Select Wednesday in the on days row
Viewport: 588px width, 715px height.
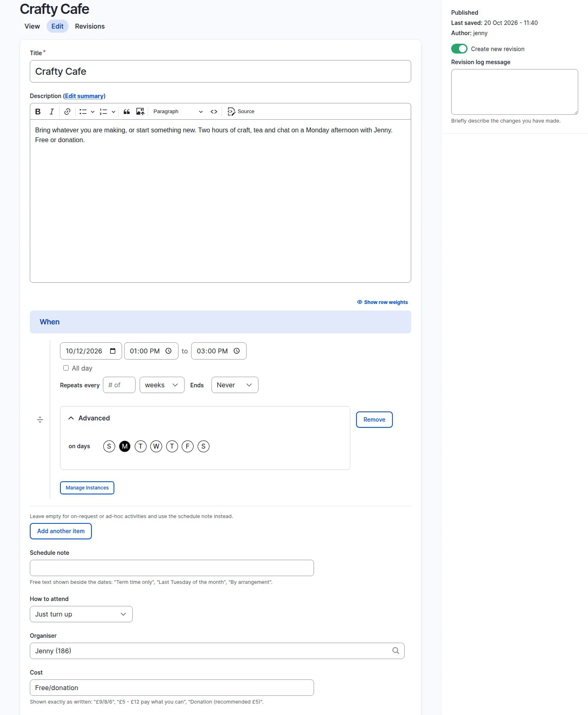[156, 447]
